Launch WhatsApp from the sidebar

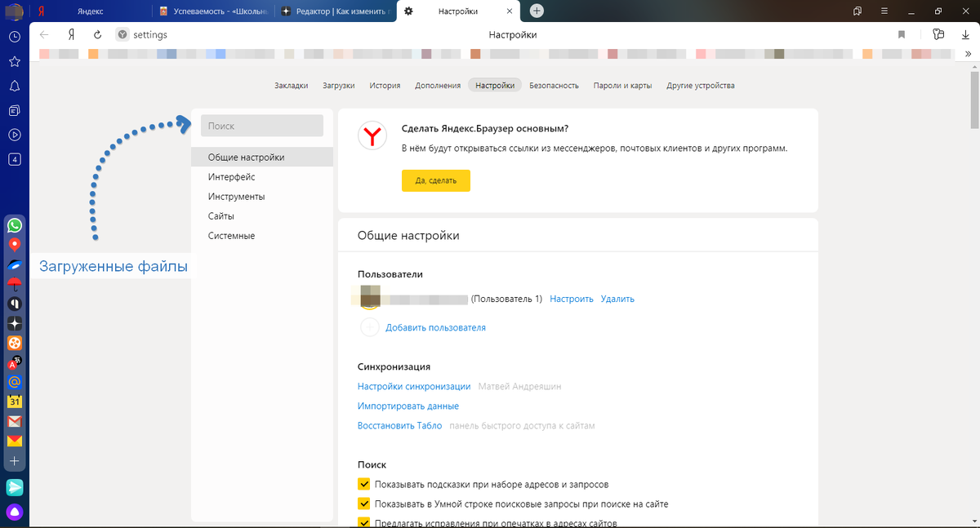[15, 225]
